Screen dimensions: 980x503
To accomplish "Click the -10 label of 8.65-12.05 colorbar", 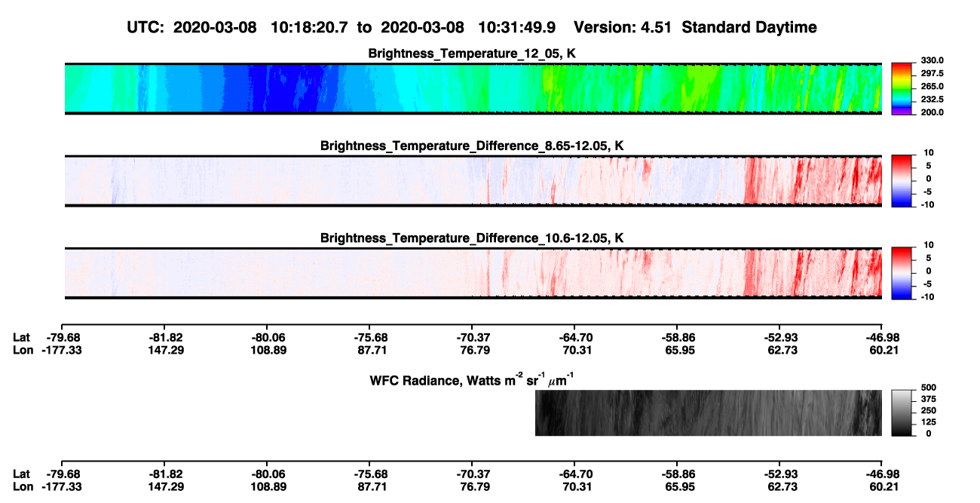I will (x=928, y=204).
